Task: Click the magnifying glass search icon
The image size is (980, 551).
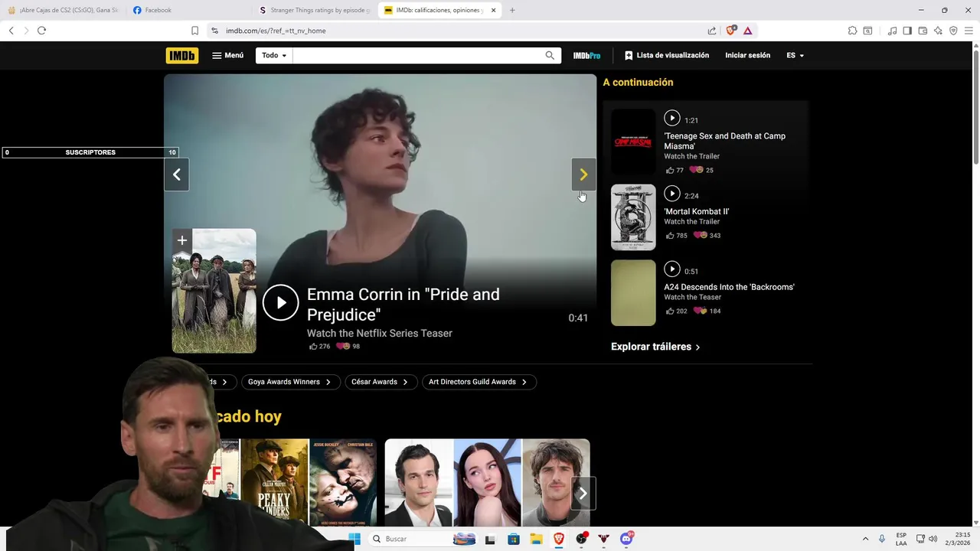Action: [550, 55]
